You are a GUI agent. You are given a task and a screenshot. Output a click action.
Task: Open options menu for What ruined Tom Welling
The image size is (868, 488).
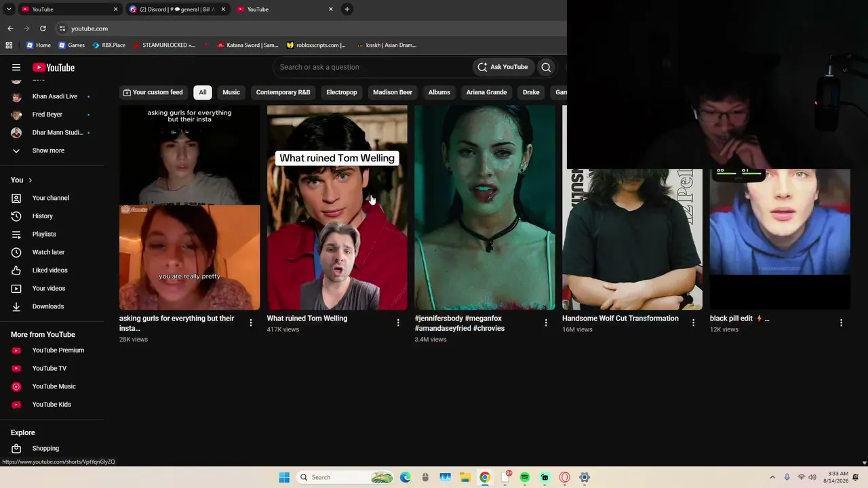click(398, 323)
